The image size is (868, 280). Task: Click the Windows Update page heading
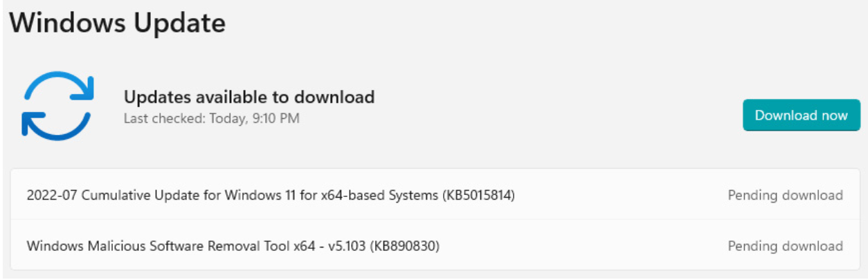(x=118, y=23)
